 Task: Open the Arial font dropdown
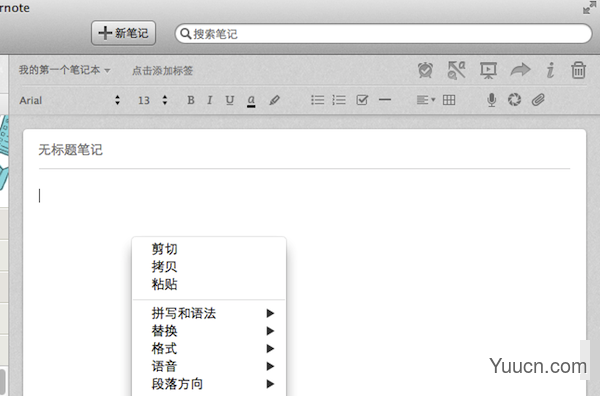[x=70, y=100]
